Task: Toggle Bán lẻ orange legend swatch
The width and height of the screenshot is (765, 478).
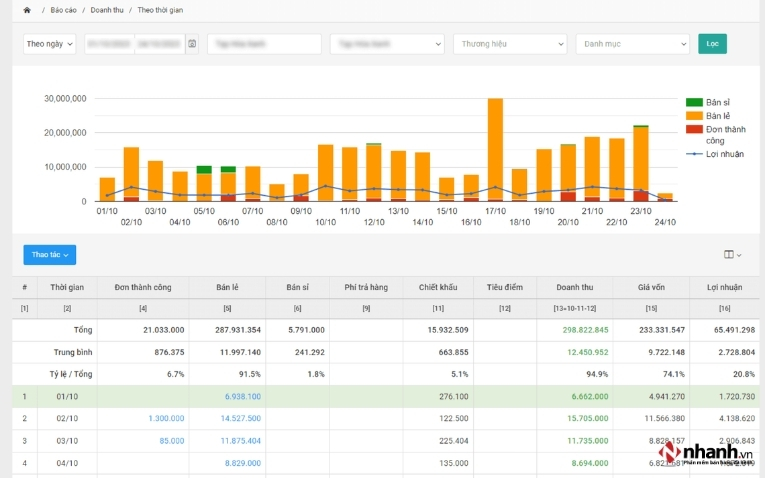Action: pos(694,116)
